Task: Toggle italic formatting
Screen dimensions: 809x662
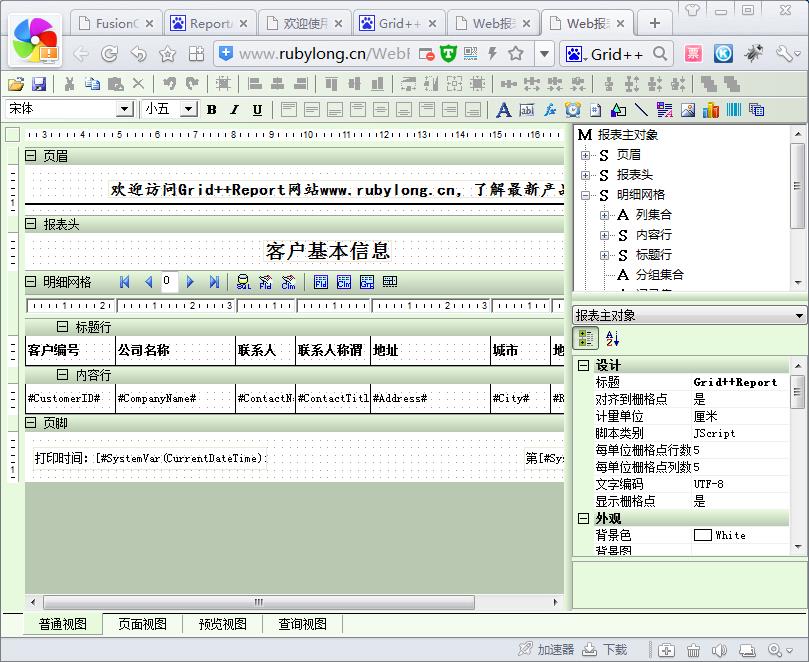Action: point(234,109)
